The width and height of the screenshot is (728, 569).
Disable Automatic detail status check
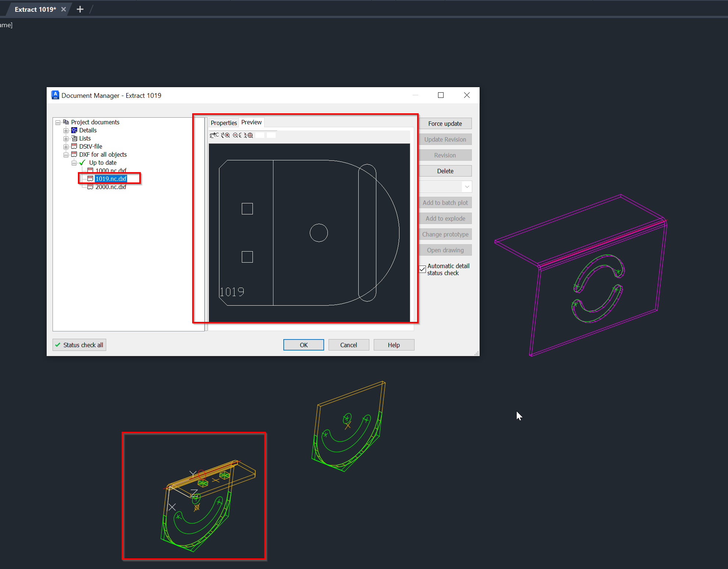pos(422,270)
